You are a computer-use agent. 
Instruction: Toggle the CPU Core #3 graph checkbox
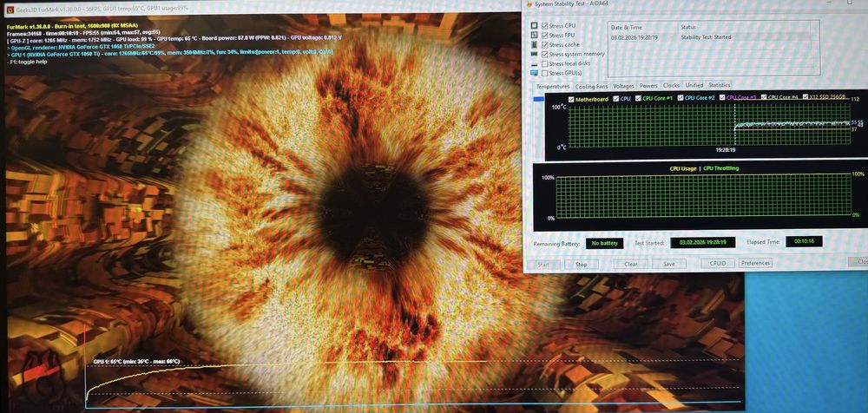pyautogui.click(x=722, y=97)
